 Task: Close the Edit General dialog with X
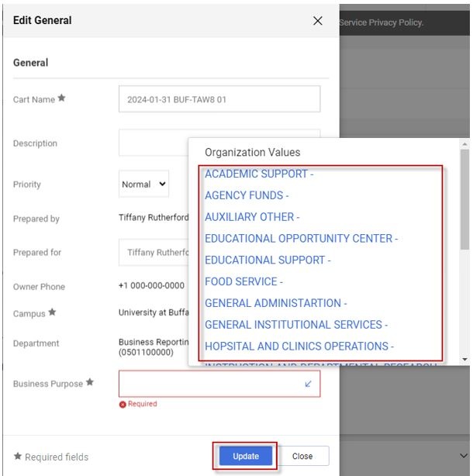pyautogui.click(x=317, y=21)
